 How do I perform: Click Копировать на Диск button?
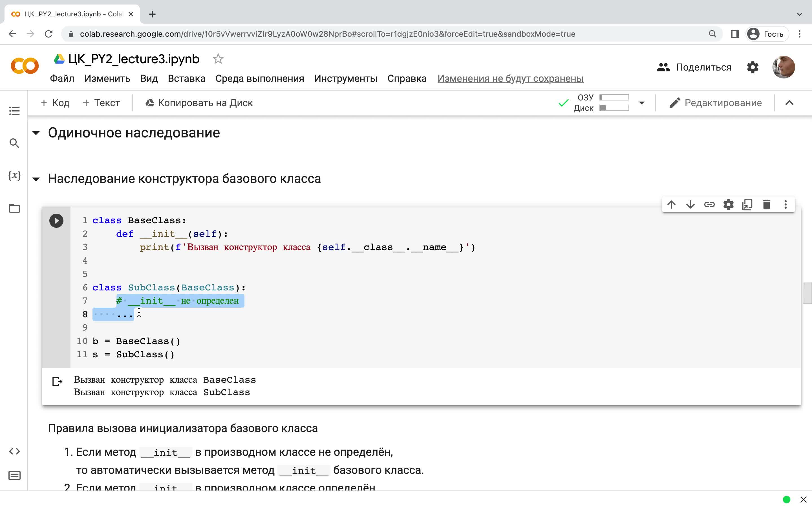[199, 103]
